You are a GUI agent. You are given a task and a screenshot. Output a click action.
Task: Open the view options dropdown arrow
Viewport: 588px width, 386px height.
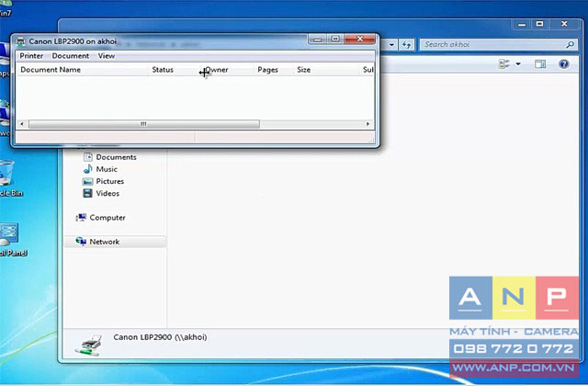[x=518, y=64]
